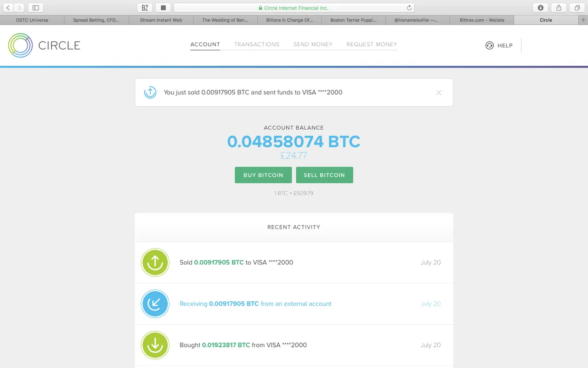Select the Circle browser tab
The height and width of the screenshot is (368, 588).
[546, 20]
